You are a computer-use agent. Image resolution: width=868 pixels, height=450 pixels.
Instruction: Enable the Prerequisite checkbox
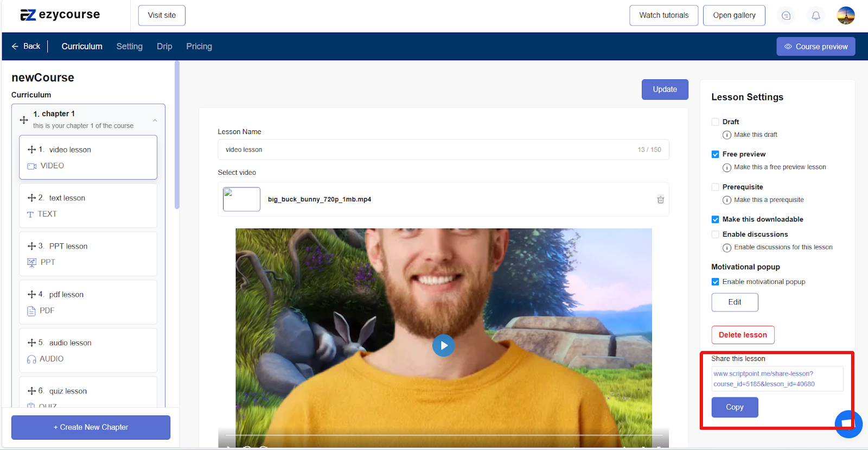tap(715, 187)
